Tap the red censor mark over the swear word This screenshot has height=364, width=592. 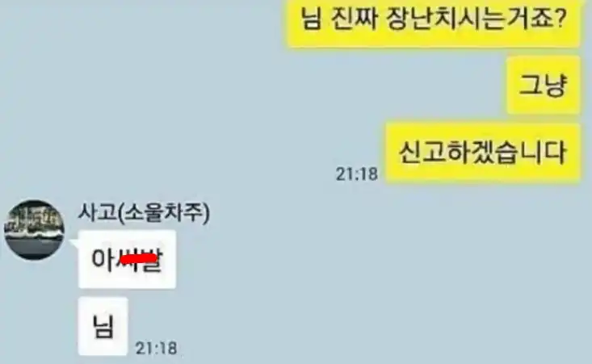(138, 259)
